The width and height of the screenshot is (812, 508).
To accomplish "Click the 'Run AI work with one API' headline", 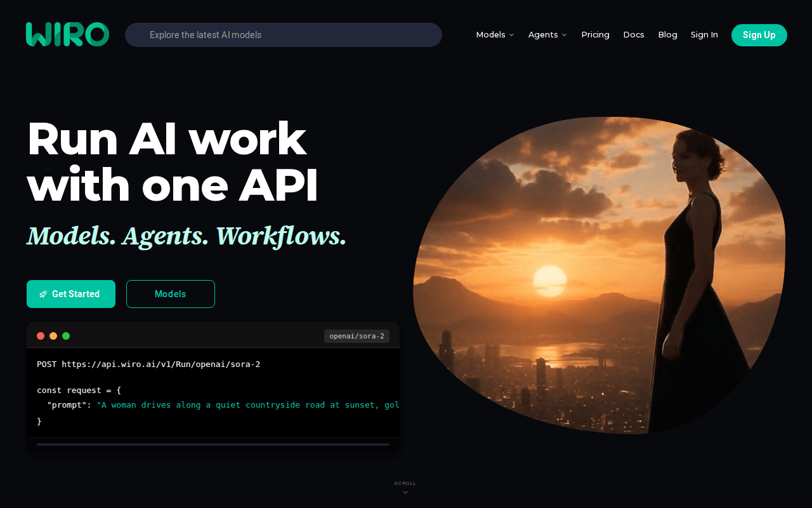I will coord(173,162).
